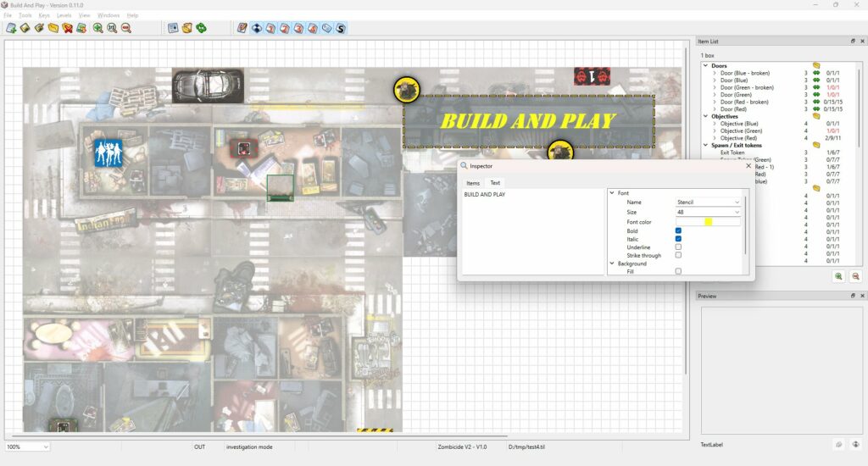The image size is (868, 466).
Task: Switch to the Items tab in Inspector
Action: [473, 183]
